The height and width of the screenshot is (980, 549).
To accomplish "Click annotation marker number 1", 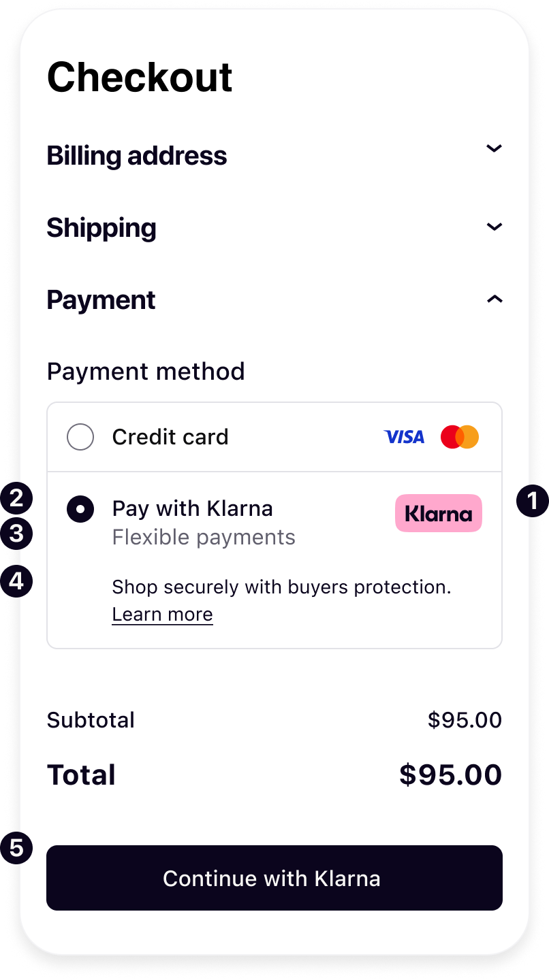I will pyautogui.click(x=532, y=502).
